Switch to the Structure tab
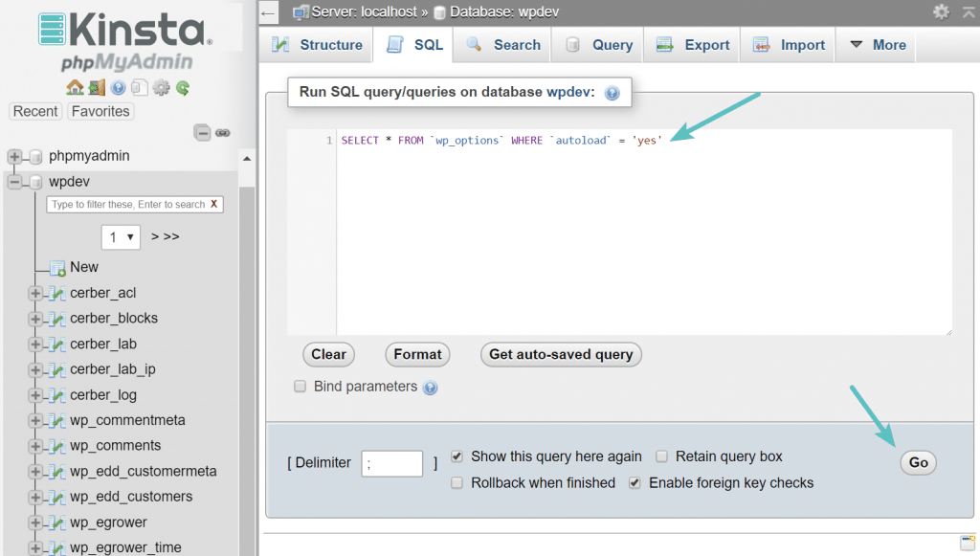980x556 pixels. click(318, 45)
